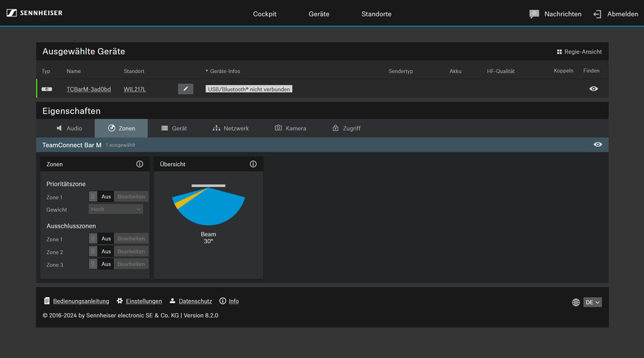Switch to the Netzwerk tab
644x358 pixels.
click(x=230, y=128)
